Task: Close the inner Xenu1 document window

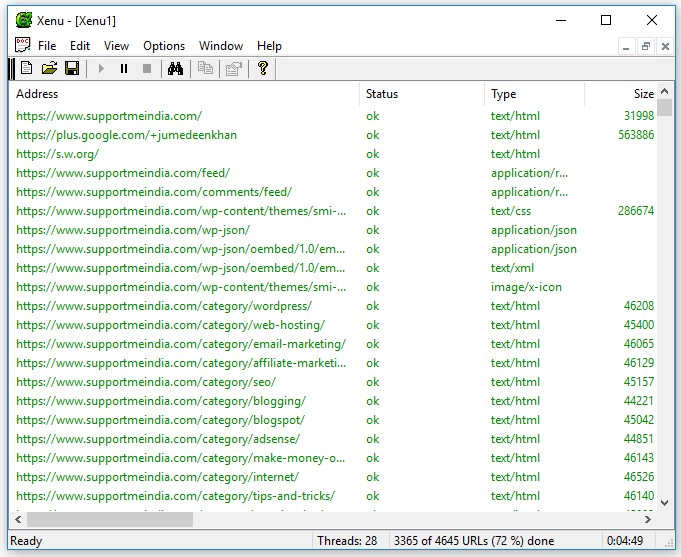Action: [665, 46]
